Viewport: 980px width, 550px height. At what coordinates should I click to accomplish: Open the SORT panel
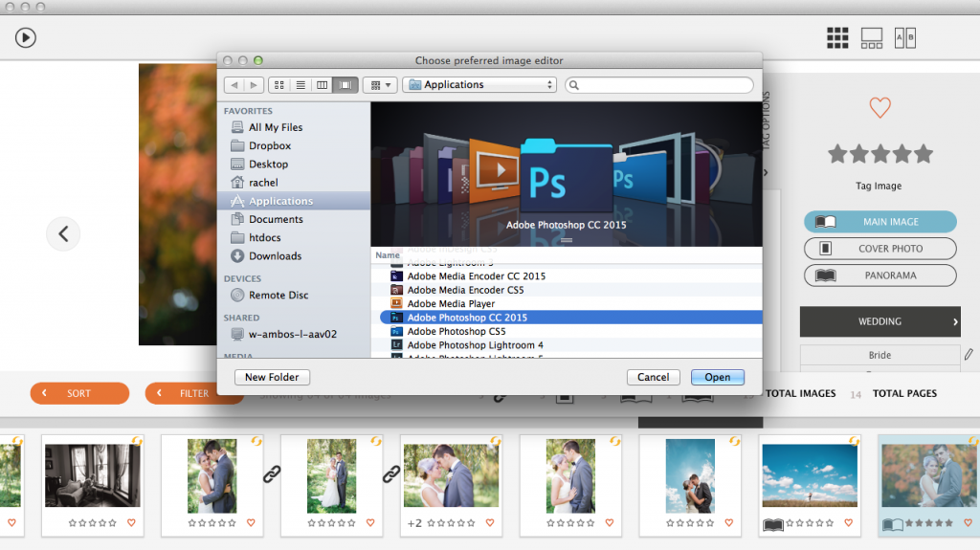pyautogui.click(x=79, y=393)
